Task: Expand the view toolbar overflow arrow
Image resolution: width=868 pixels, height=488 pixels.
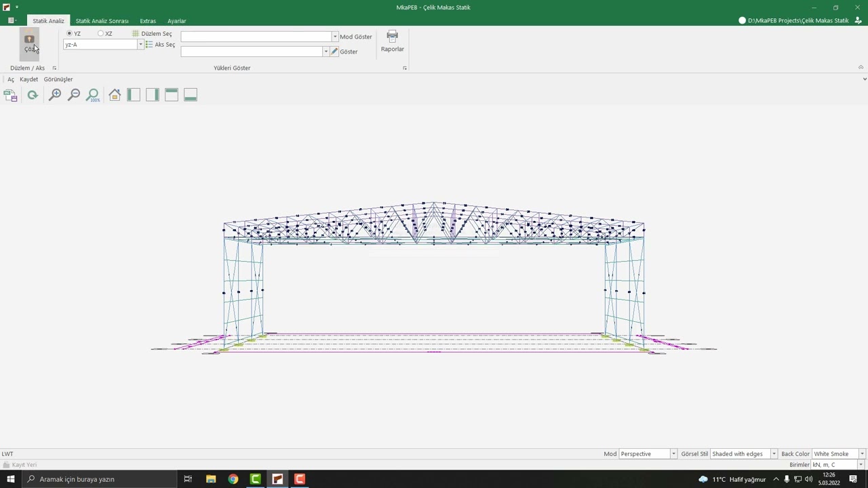Action: (864, 79)
